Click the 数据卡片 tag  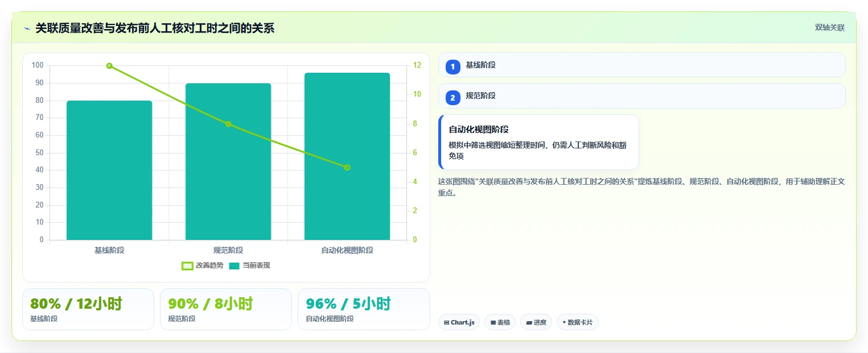coord(578,322)
